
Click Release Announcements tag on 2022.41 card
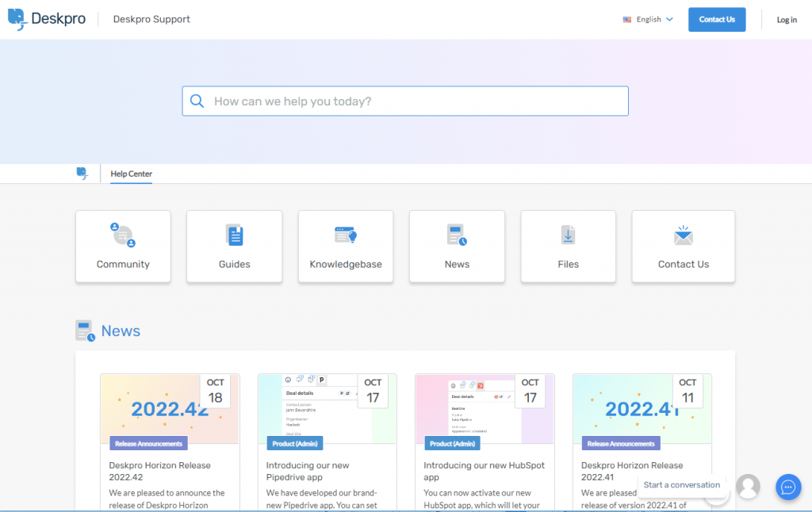(621, 444)
